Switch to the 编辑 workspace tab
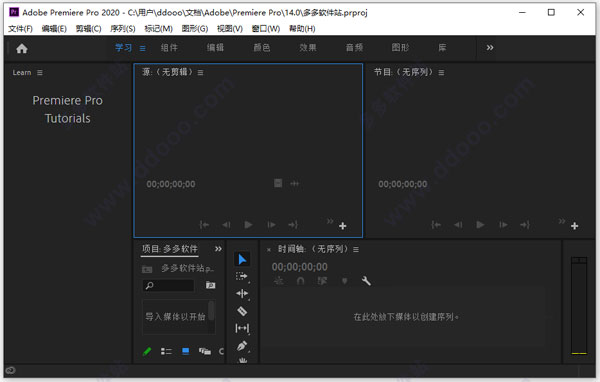This screenshot has width=600, height=382. (215, 47)
